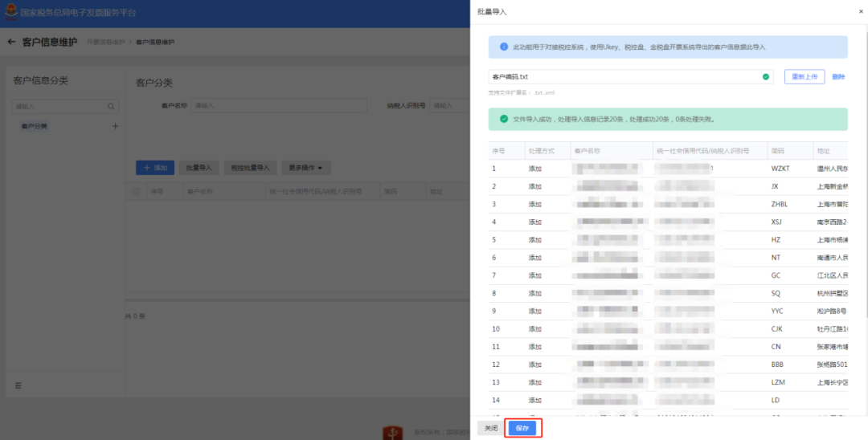Click the BBB code cell
Screen dimensions: 868x440
coord(777,365)
